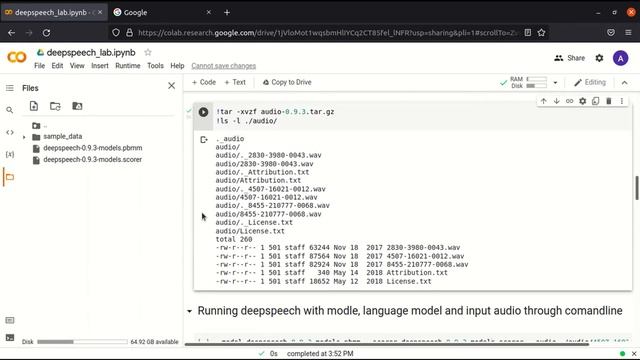Bookmark this page with the star

(541, 33)
